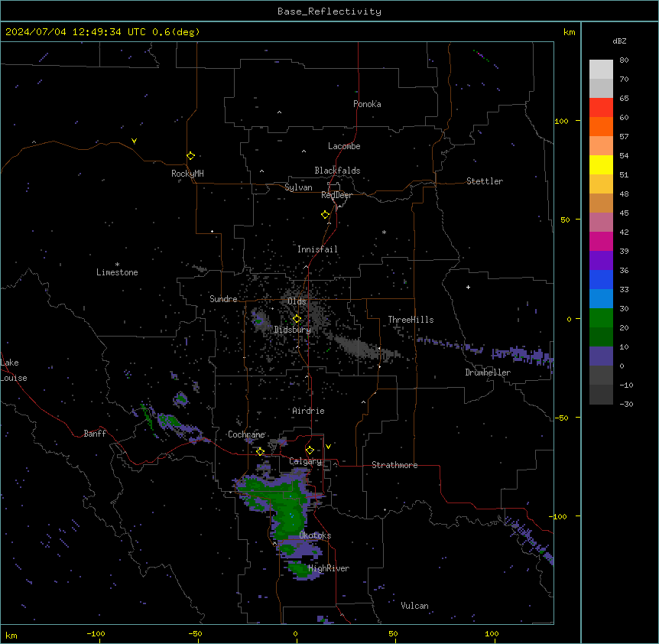Select the yellow diamond marker above the Calgary label
659x644 pixels.
click(310, 450)
